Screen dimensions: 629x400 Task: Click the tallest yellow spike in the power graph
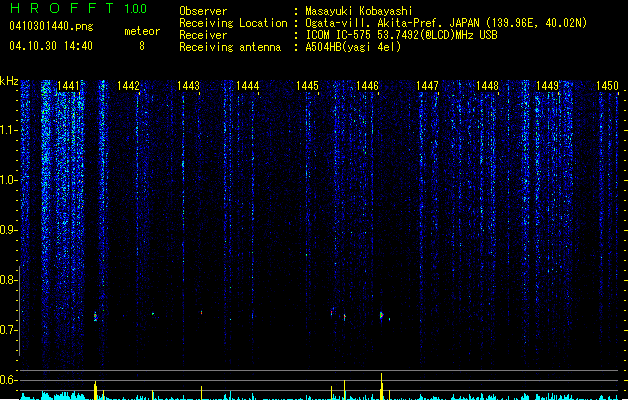381,386
